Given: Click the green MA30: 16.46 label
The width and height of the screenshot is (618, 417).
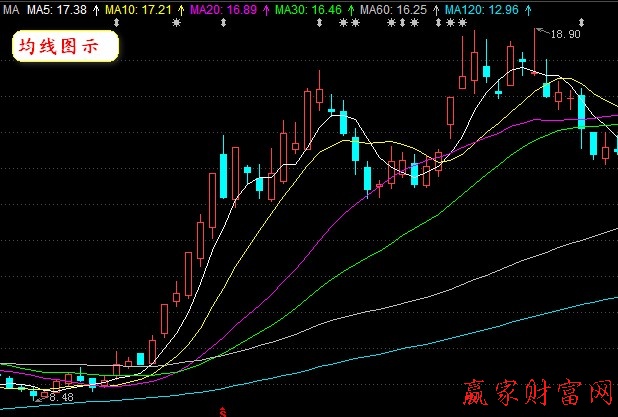Looking at the screenshot, I should 308,8.
